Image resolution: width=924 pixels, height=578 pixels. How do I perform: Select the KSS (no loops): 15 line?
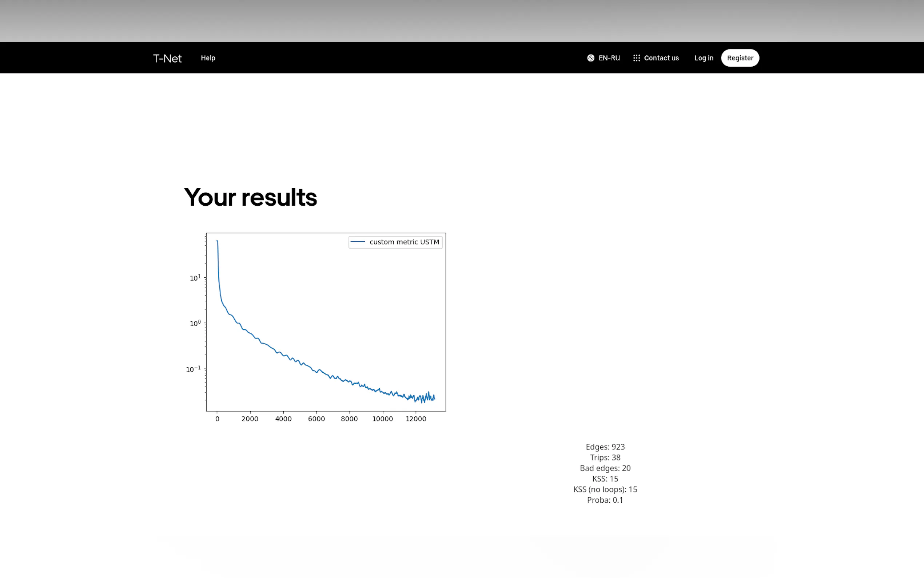605,490
